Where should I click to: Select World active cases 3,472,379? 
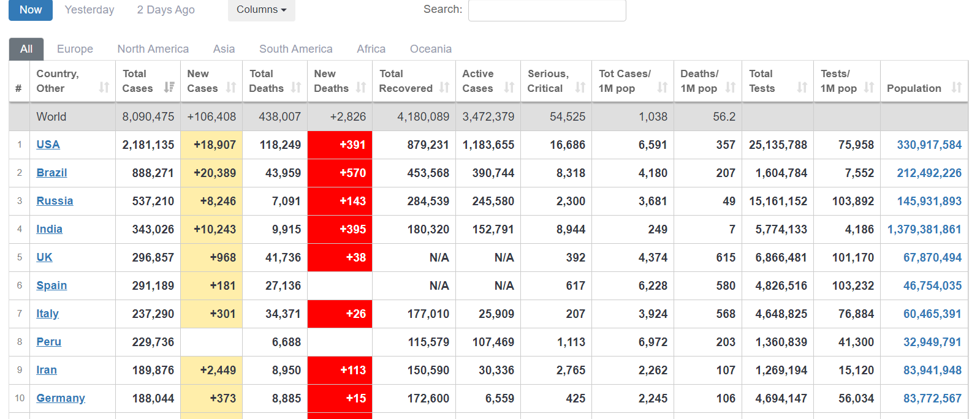point(488,116)
